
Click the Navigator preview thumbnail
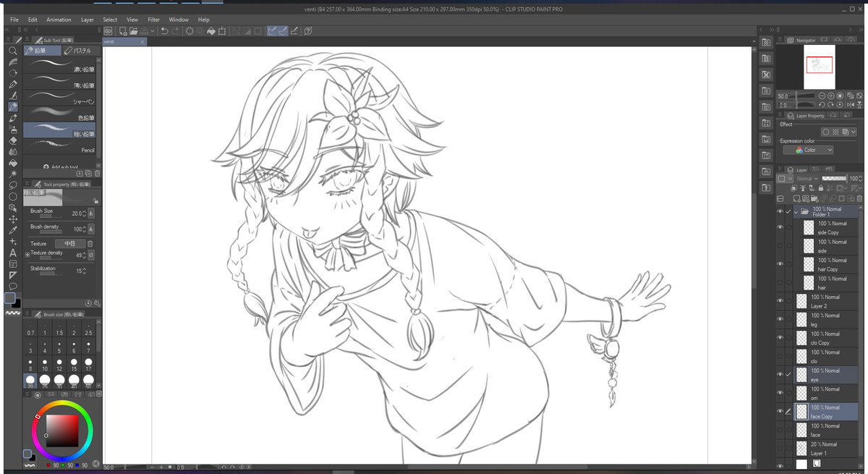[x=820, y=67]
